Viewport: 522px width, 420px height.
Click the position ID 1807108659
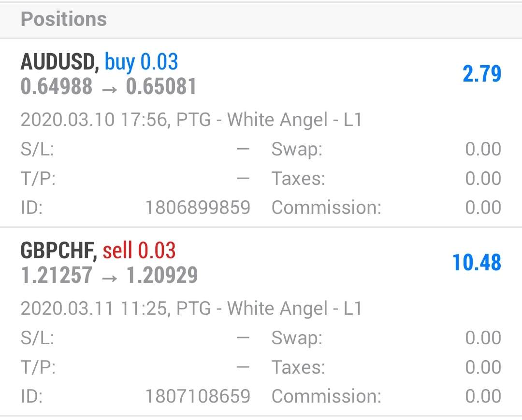click(x=198, y=397)
